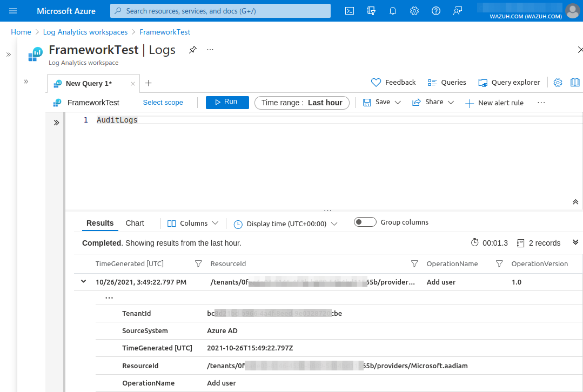This screenshot has width=583, height=392.
Task: Select the 2021-10-26T15:49:22.797Z value
Action: (x=250, y=348)
